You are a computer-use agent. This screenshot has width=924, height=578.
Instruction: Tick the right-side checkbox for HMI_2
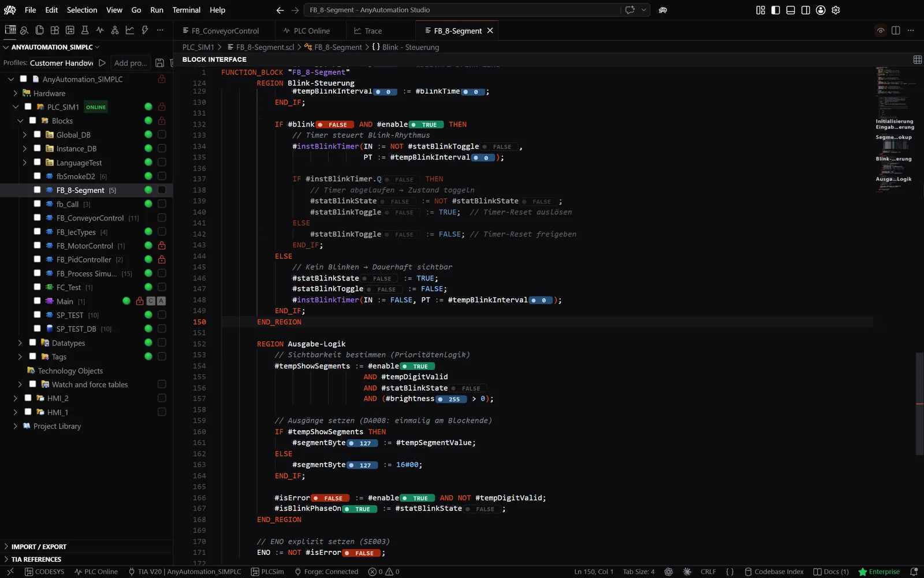point(162,398)
